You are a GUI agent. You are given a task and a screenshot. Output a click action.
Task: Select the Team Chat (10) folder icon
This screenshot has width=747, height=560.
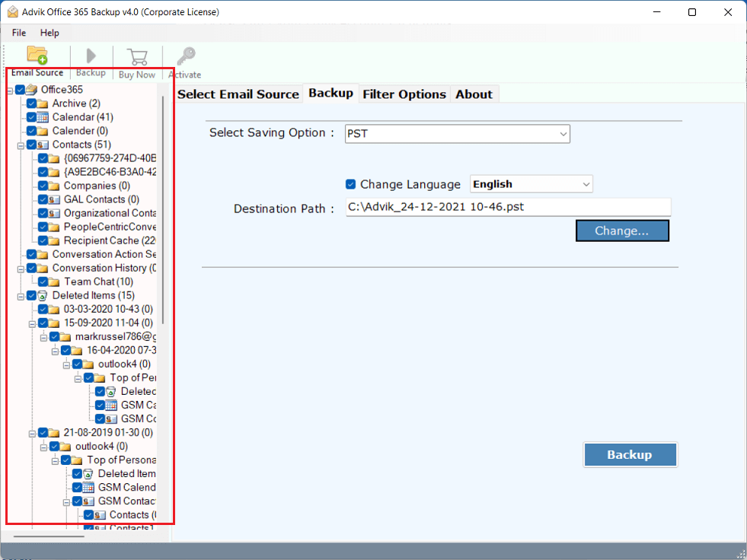pyautogui.click(x=54, y=282)
